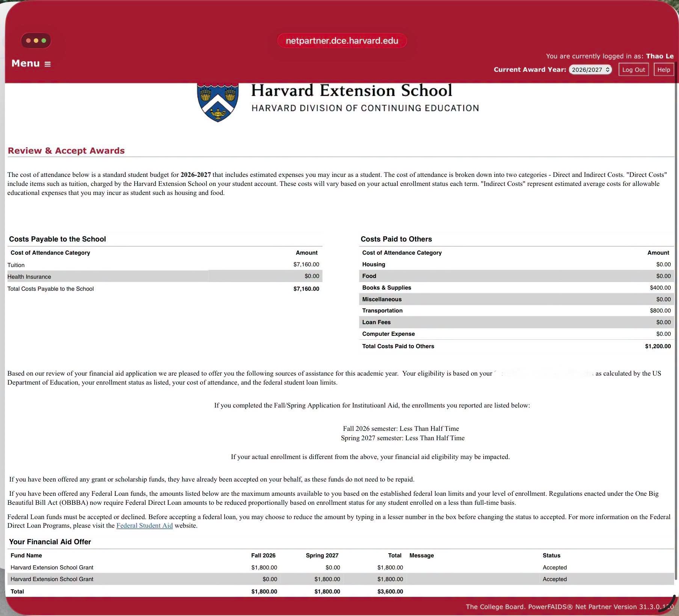Select the Food row label
This screenshot has width=679, height=616.
click(369, 276)
